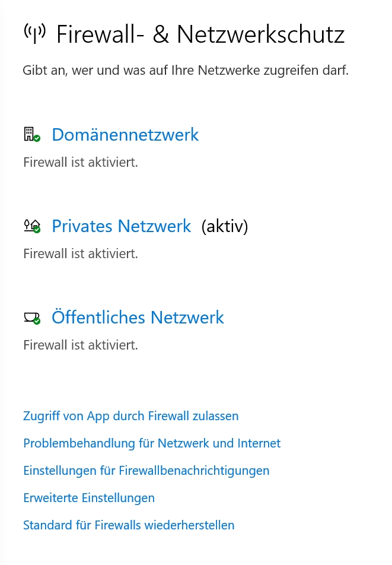This screenshot has height=565, width=392.
Task: Click green checkmark badge on the Öffentliches Netzwerk icon
Action: (x=37, y=320)
